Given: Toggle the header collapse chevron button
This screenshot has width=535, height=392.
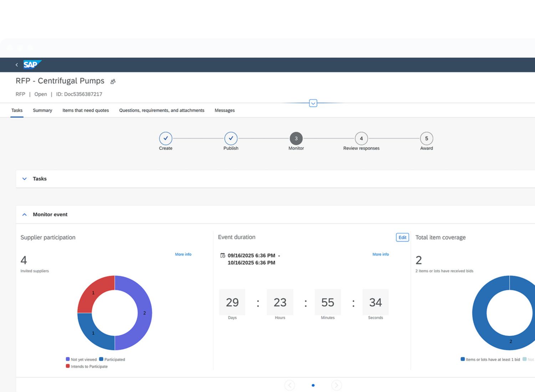Looking at the screenshot, I should tap(313, 103).
